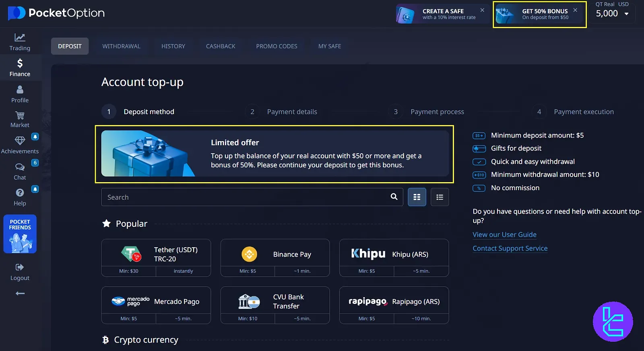Viewport: 644px width, 351px height.
Task: Select Binance Pay deposit method
Action: (275, 254)
